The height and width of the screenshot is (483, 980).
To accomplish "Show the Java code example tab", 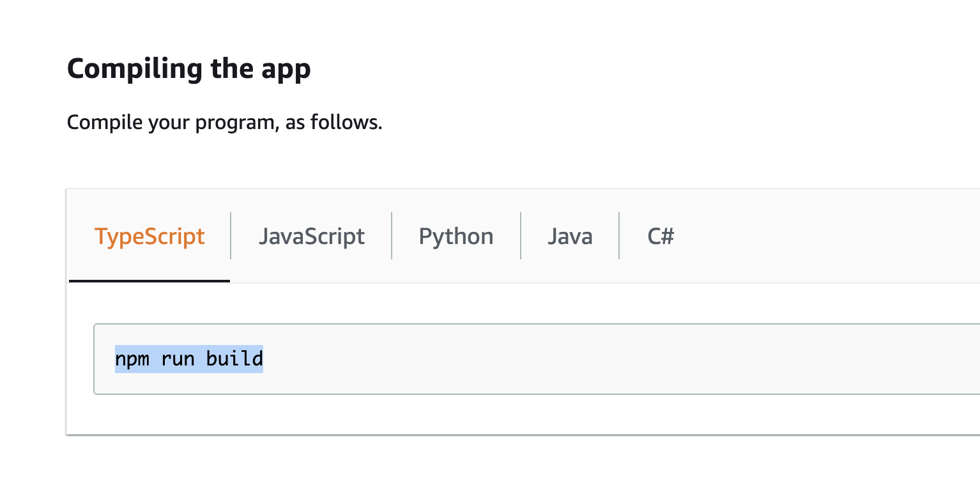I will coord(570,236).
